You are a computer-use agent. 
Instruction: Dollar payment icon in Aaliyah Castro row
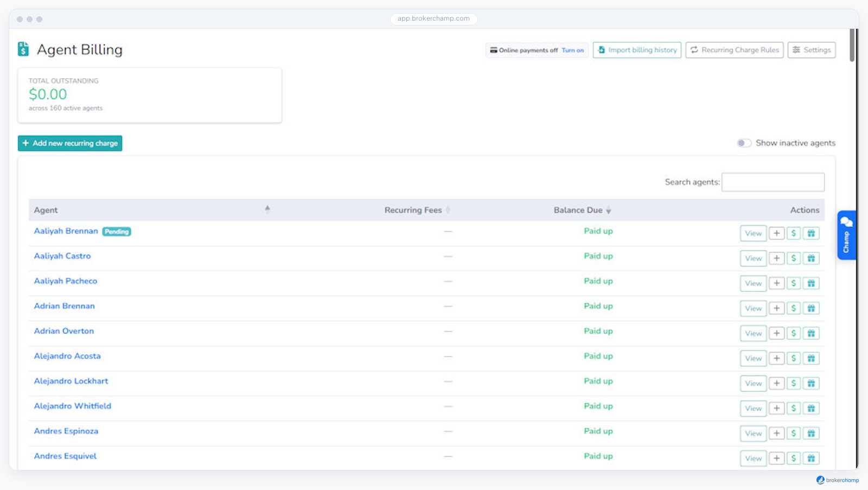[x=794, y=258]
